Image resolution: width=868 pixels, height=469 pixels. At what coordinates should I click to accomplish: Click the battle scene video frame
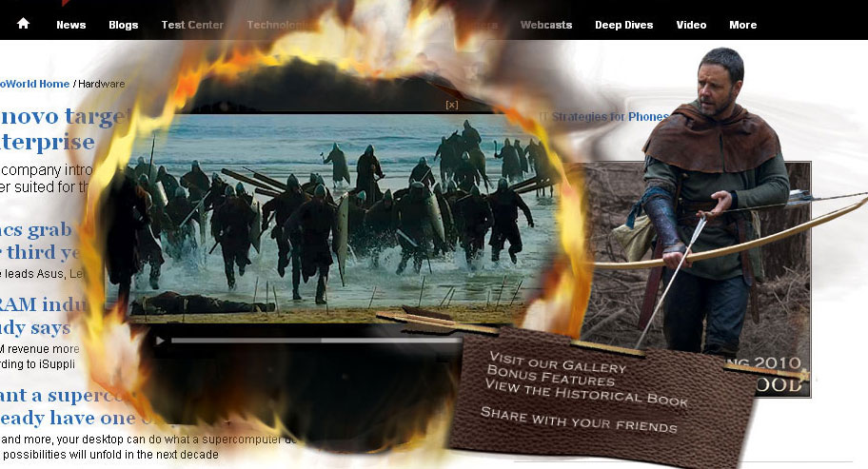pos(332,217)
